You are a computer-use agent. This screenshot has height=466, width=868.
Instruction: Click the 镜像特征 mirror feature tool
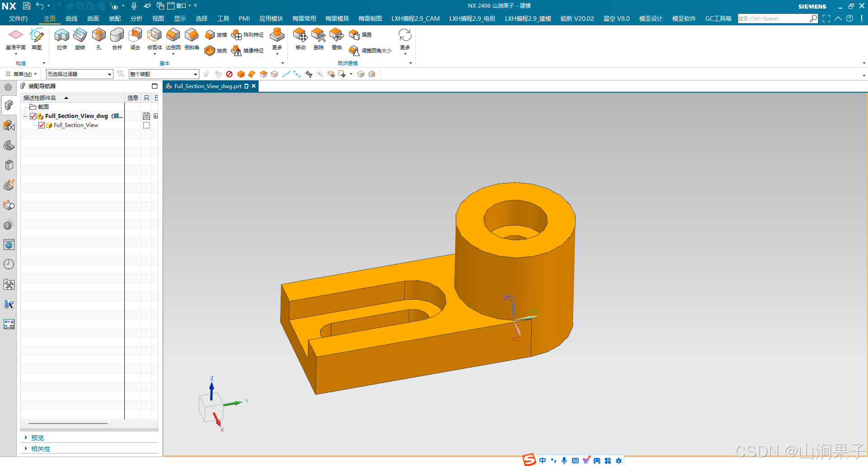(x=247, y=51)
